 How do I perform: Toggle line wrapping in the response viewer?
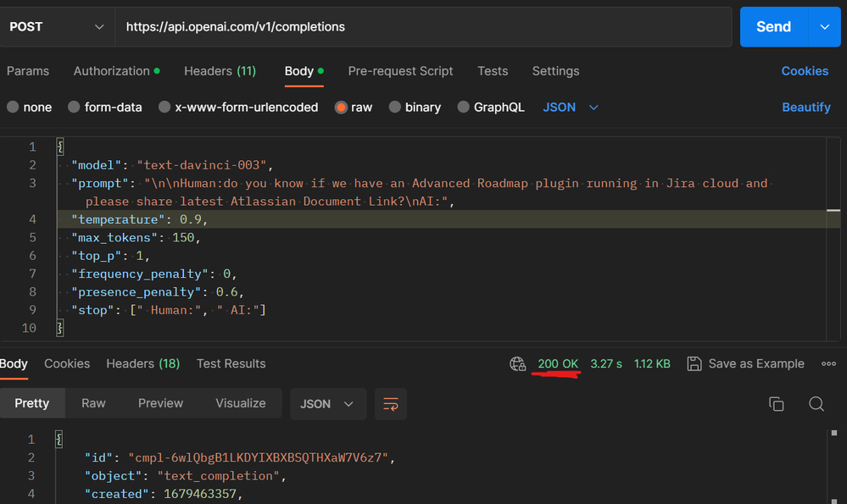tap(391, 404)
